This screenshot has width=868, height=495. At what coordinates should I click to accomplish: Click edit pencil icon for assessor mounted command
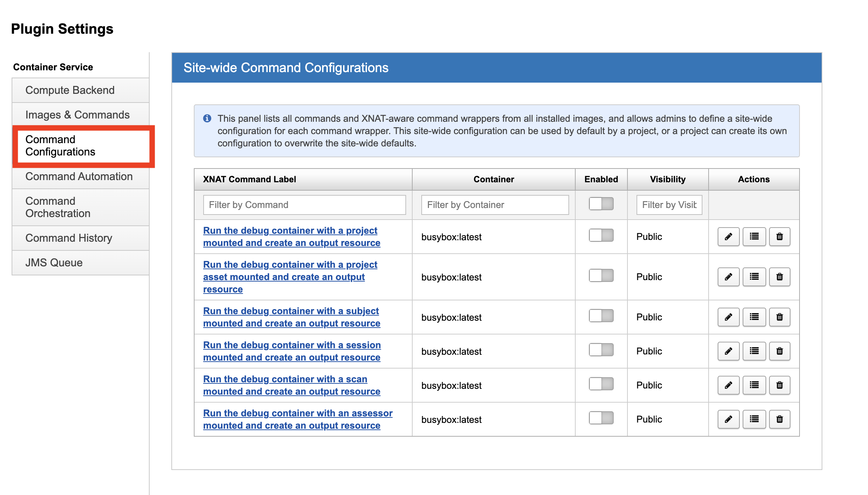click(728, 419)
